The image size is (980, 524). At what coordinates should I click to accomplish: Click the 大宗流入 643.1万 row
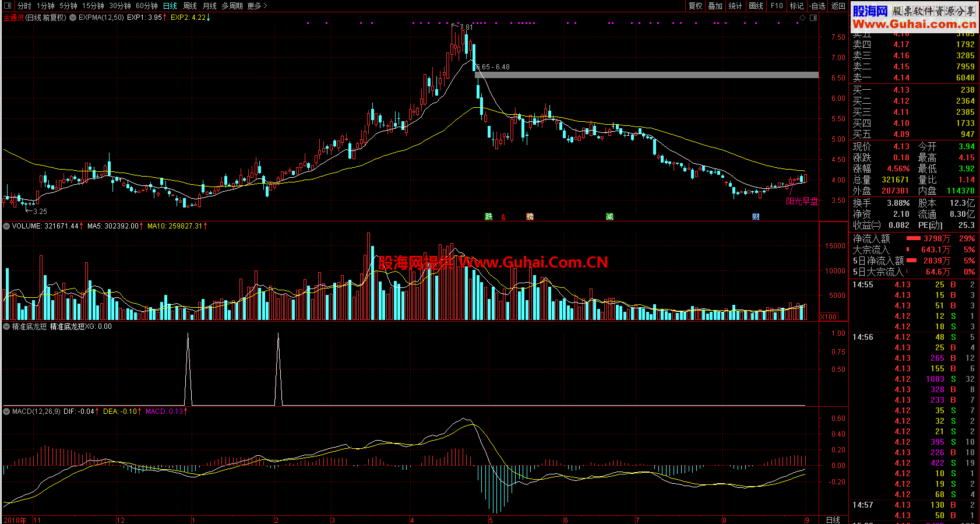coord(914,249)
